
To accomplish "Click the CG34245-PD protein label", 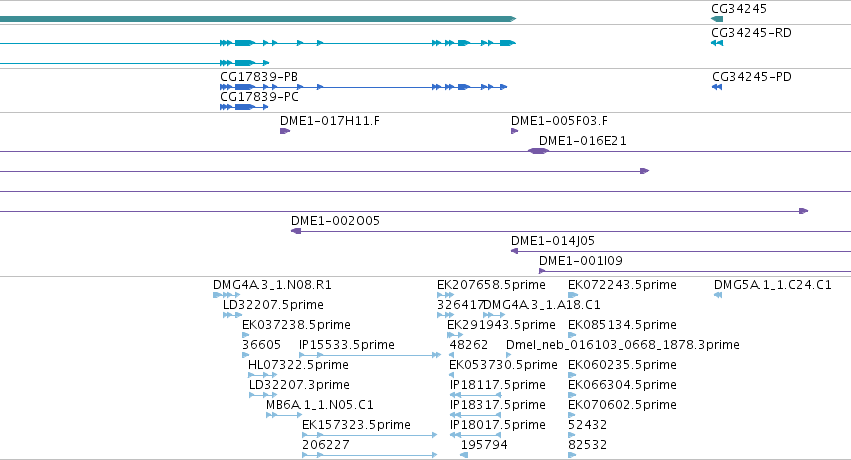I will (752, 76).
